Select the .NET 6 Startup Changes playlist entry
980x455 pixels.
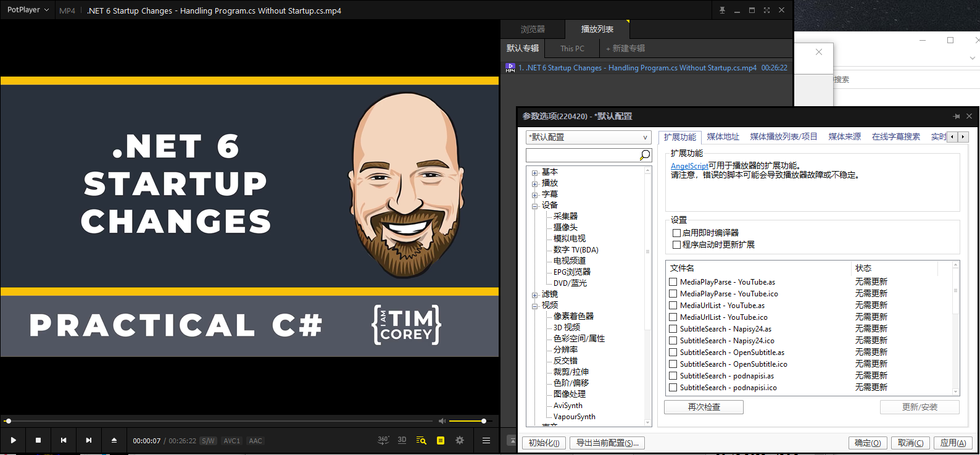646,68
